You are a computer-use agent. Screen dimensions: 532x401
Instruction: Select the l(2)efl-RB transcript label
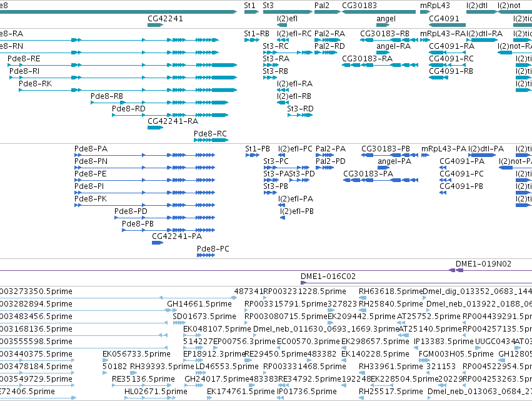tap(294, 96)
